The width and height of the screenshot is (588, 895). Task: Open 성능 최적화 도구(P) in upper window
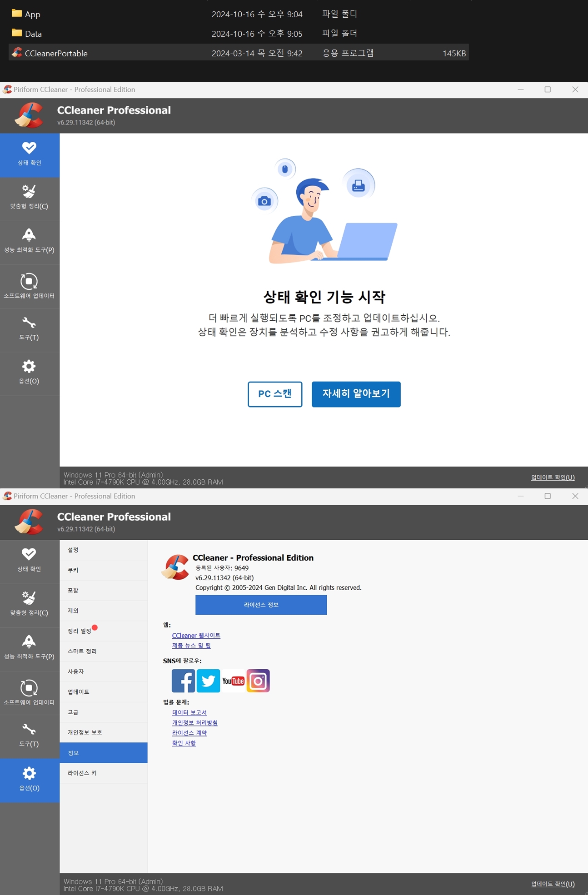tap(30, 242)
